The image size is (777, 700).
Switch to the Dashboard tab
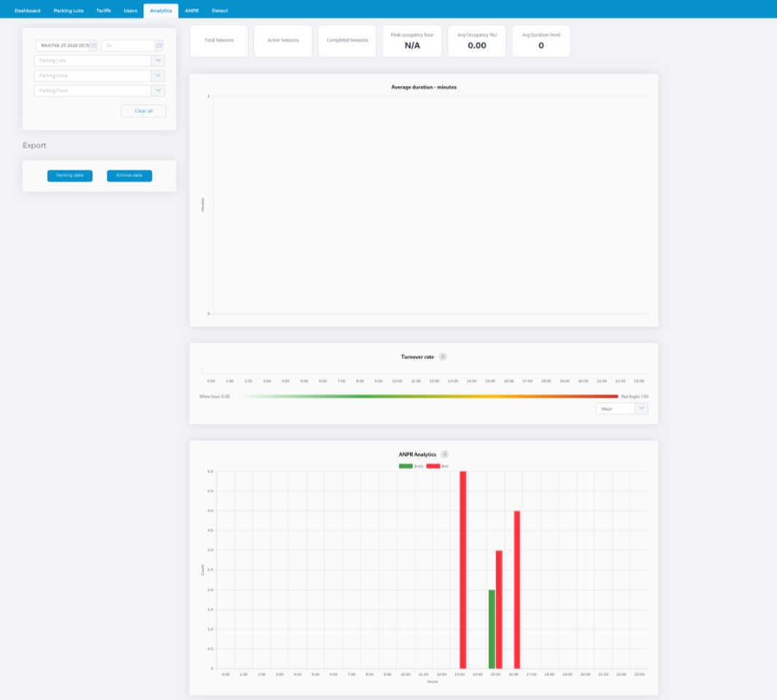[x=27, y=11]
